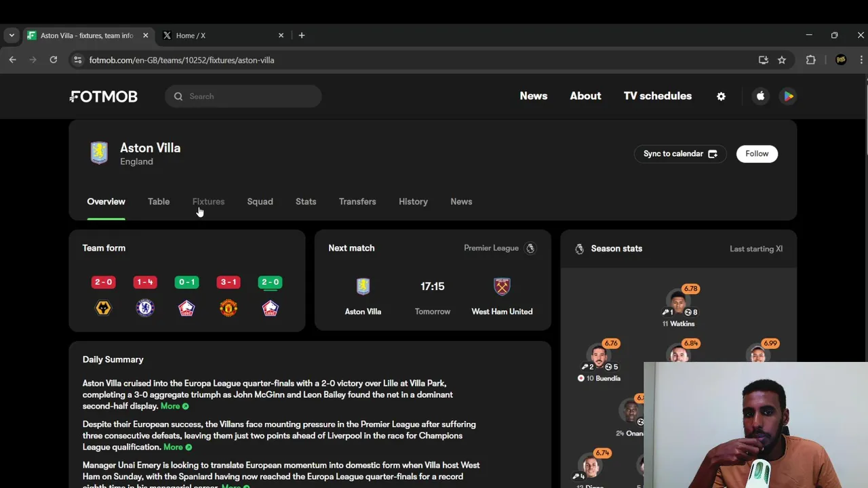868x488 pixels.
Task: Reload the page
Action: (x=54, y=60)
